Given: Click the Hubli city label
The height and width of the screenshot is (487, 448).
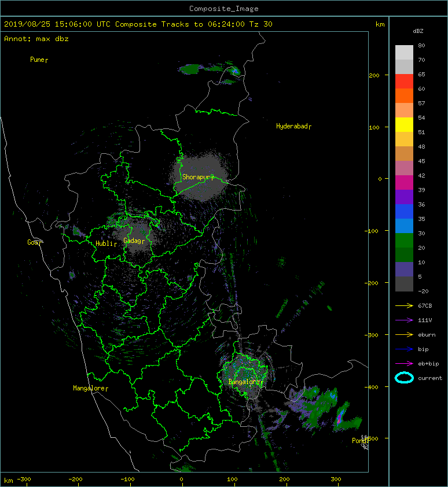Looking at the screenshot, I should (106, 244).
